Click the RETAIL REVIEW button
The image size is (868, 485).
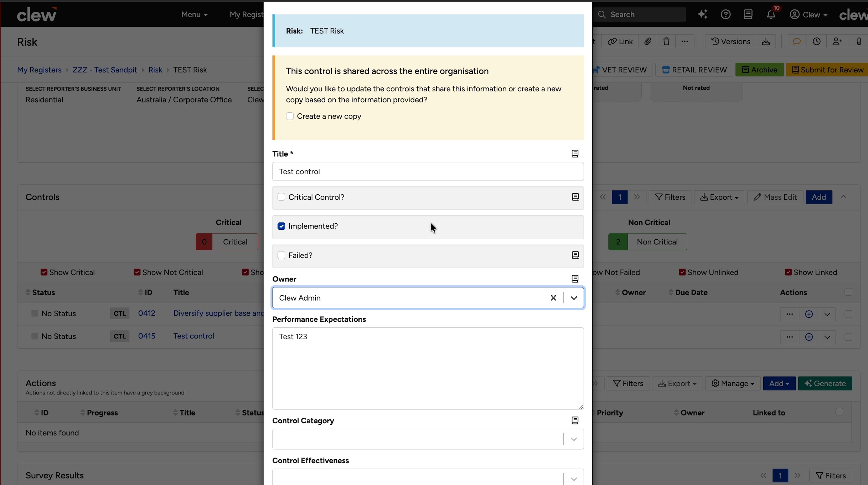point(694,70)
